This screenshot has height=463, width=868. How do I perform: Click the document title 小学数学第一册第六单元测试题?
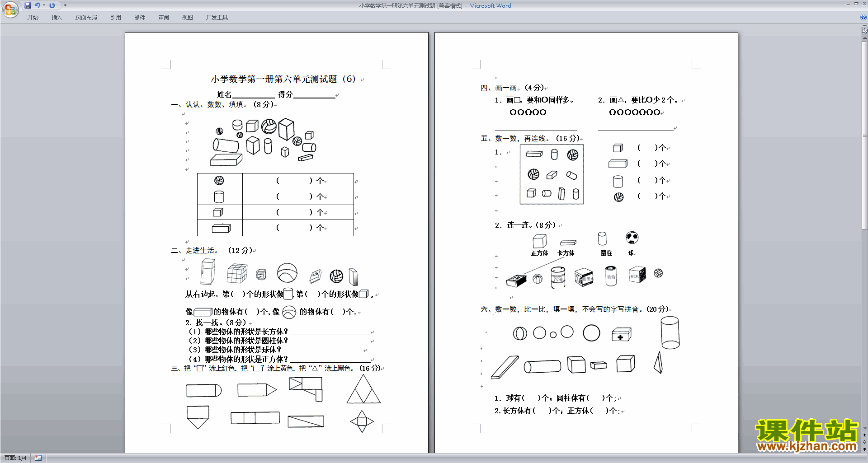tap(283, 79)
